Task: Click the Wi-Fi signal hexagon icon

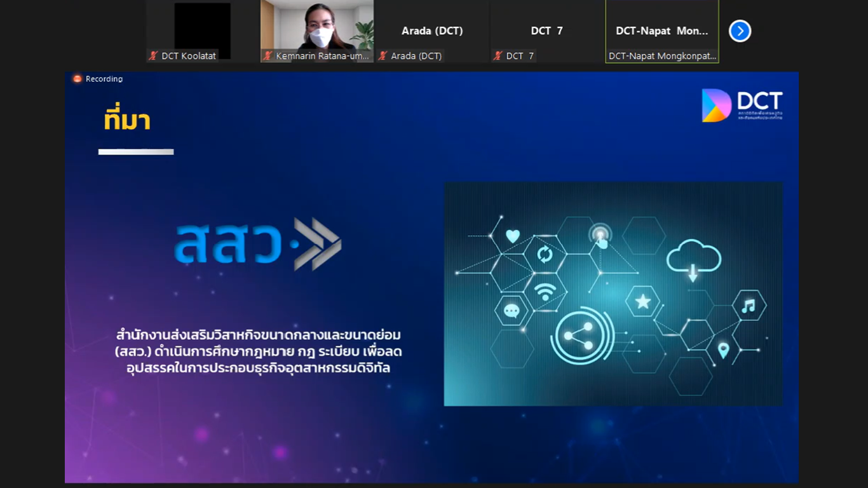Action: tap(545, 292)
